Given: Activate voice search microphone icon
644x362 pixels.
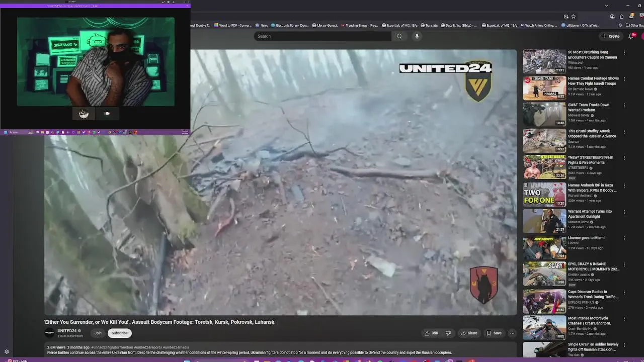Looking at the screenshot, I should click(417, 36).
